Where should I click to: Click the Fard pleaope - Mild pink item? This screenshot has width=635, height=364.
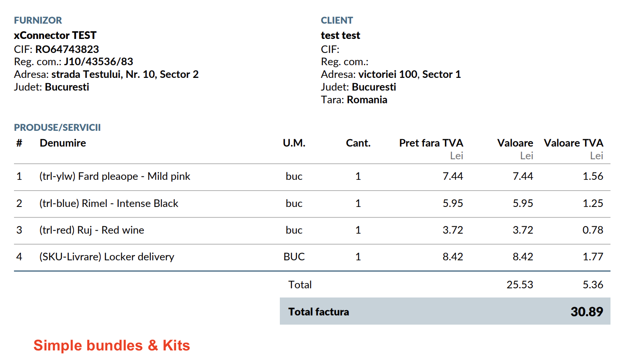115,176
